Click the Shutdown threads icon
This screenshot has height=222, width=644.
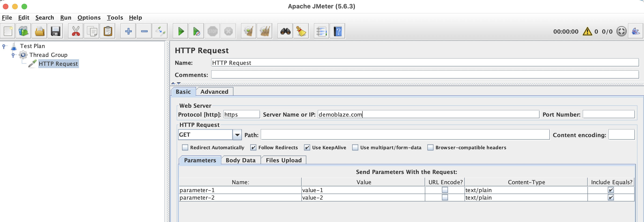(228, 31)
